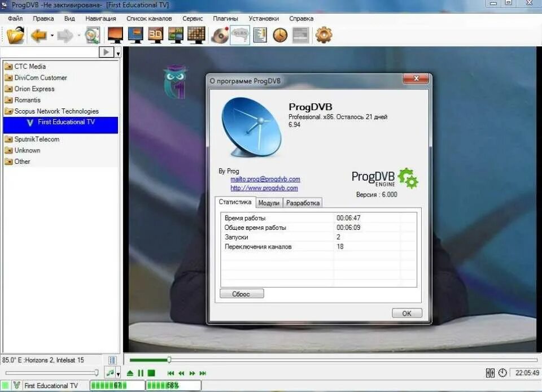
Task: Open dropdown beside the audio track icon
Action: pos(118,374)
